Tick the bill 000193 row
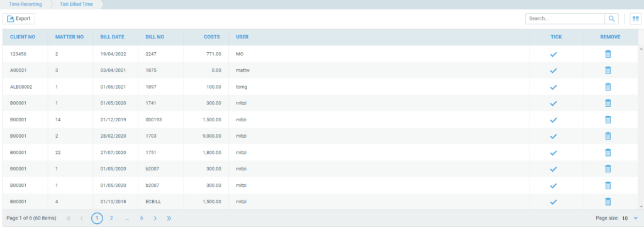 (x=553, y=120)
